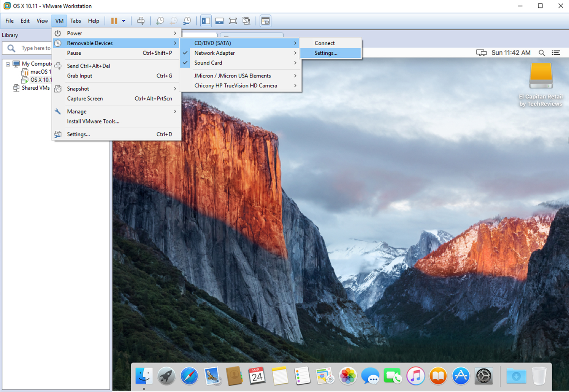Screen dimensions: 569x392
Task: Click Connect in CD/DVD submenu
Action: coord(330,43)
